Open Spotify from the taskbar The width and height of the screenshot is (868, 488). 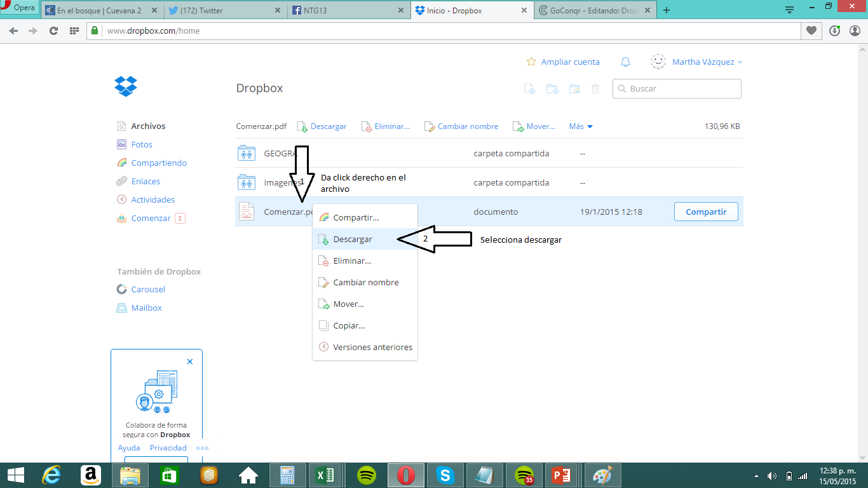click(x=366, y=475)
